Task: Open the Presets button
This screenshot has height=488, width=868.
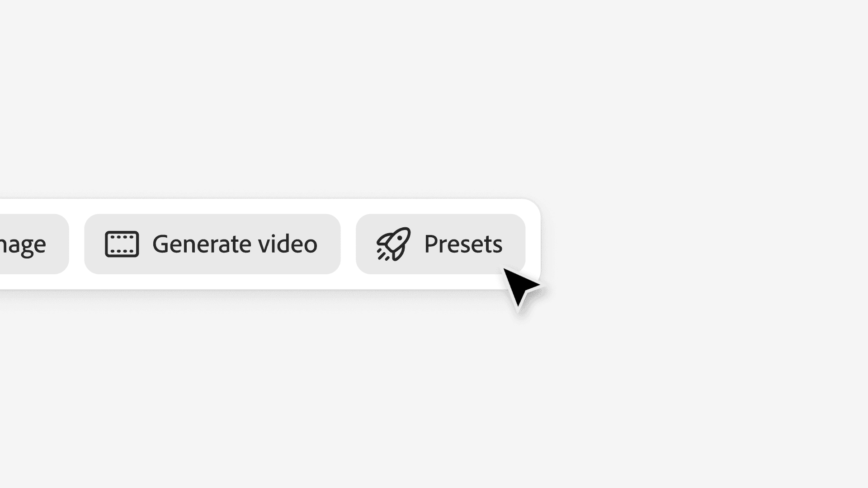Action: coord(440,244)
